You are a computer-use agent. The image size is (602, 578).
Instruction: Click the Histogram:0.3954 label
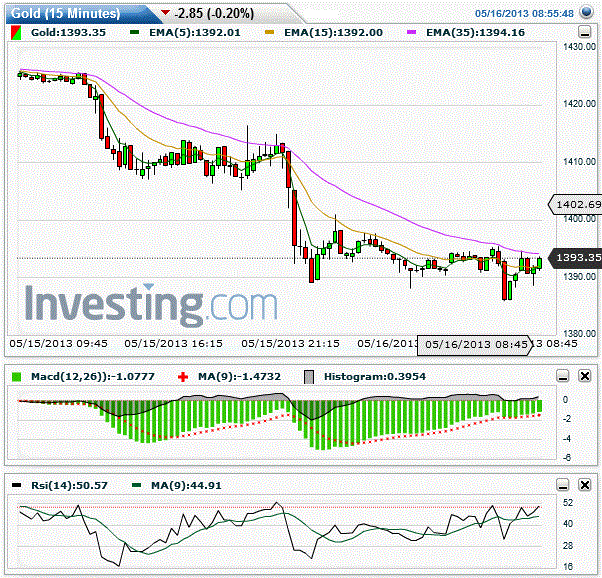click(375, 377)
